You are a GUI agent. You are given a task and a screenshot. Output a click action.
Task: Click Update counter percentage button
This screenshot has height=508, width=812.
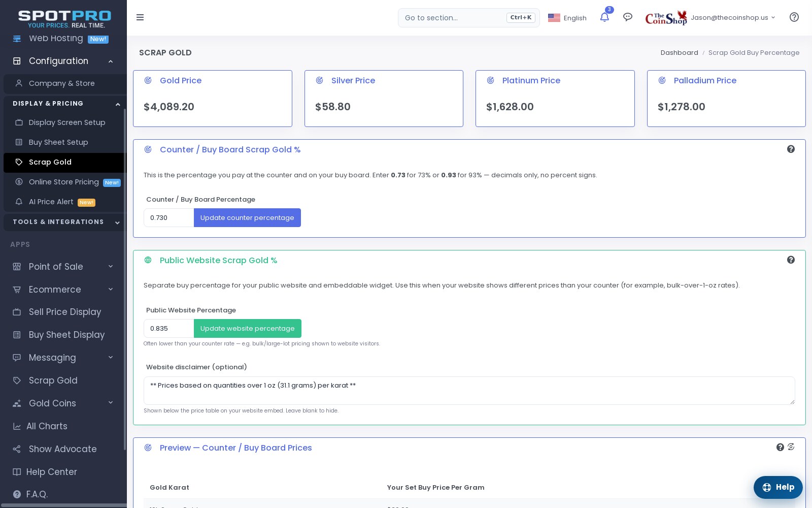coord(247,217)
